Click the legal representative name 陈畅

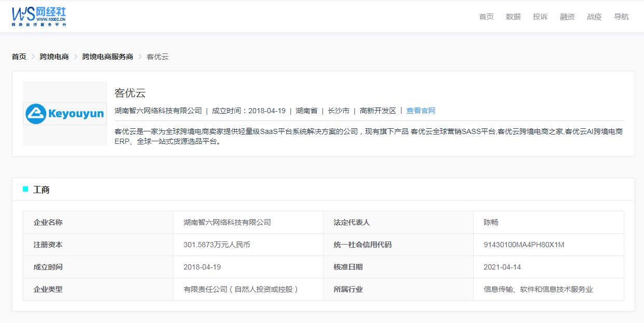pos(491,222)
